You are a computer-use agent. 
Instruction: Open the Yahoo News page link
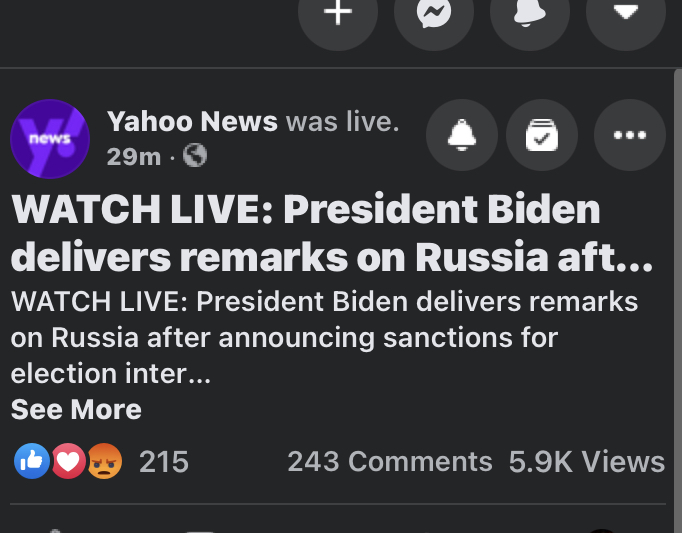pyautogui.click(x=192, y=121)
